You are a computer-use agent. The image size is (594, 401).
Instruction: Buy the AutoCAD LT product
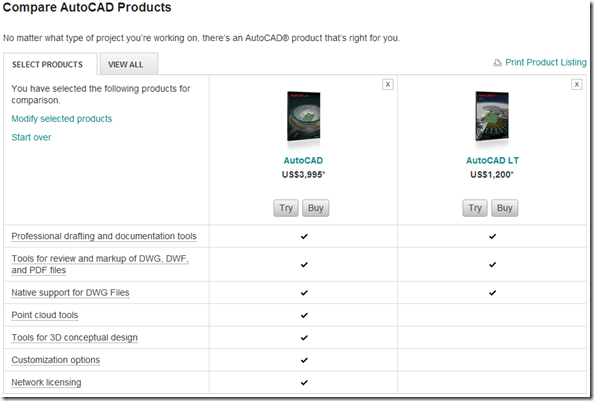pos(505,208)
